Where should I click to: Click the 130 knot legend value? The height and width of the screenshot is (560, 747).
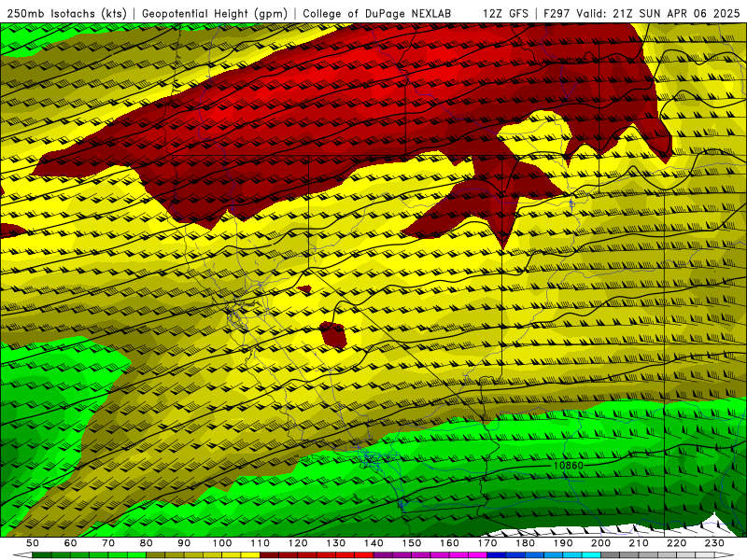tap(335, 543)
